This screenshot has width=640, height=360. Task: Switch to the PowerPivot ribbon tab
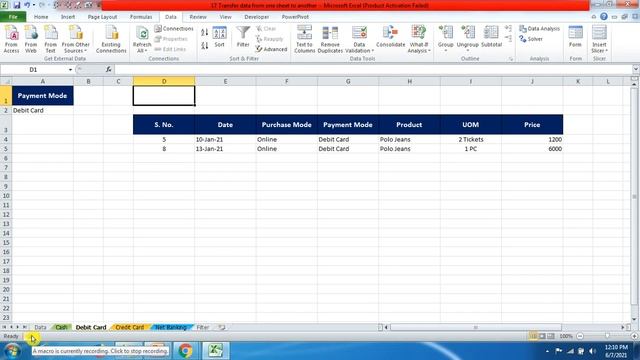click(295, 17)
